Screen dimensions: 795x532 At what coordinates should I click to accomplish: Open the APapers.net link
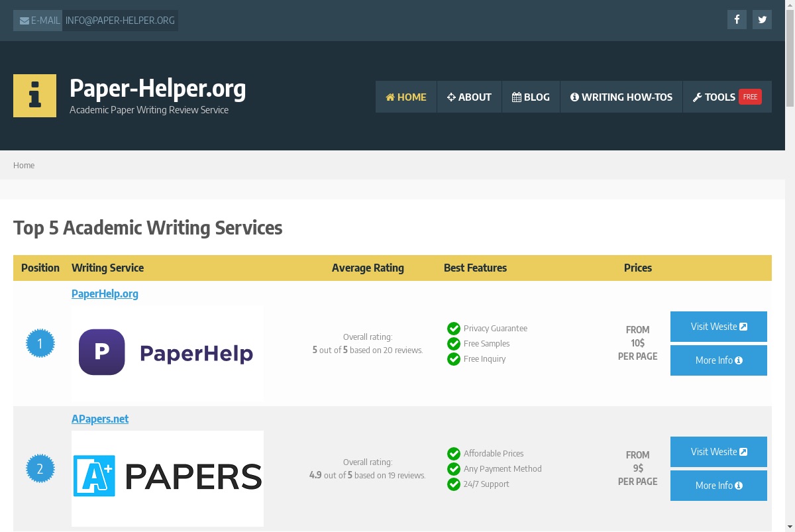[100, 419]
